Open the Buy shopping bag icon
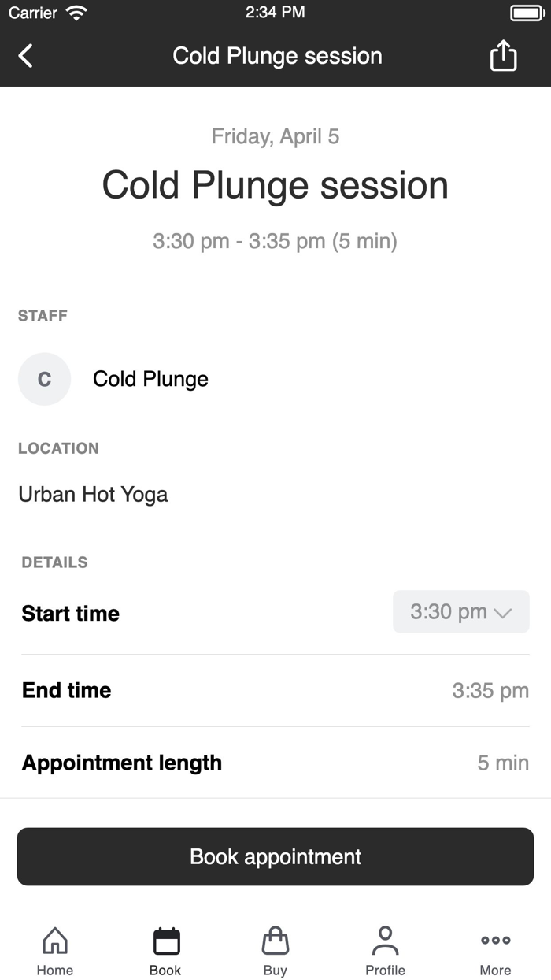Screen dimensions: 551x980 tap(275, 940)
